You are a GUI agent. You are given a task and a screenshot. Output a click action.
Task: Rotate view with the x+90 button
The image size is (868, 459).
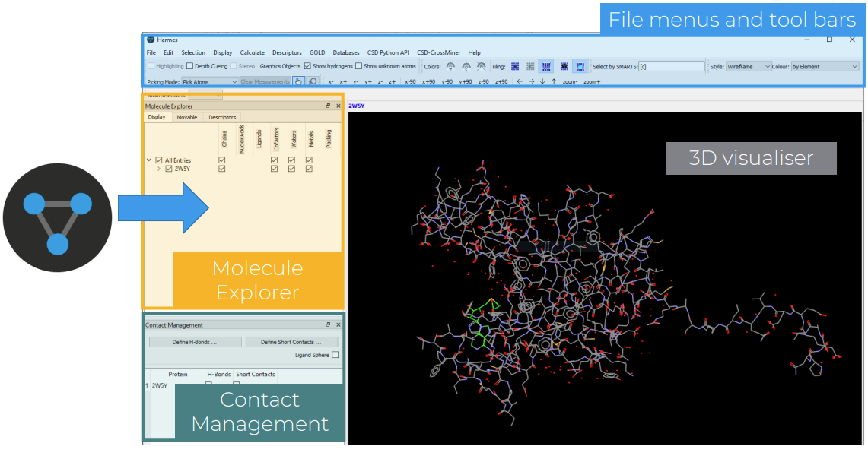pyautogui.click(x=429, y=81)
